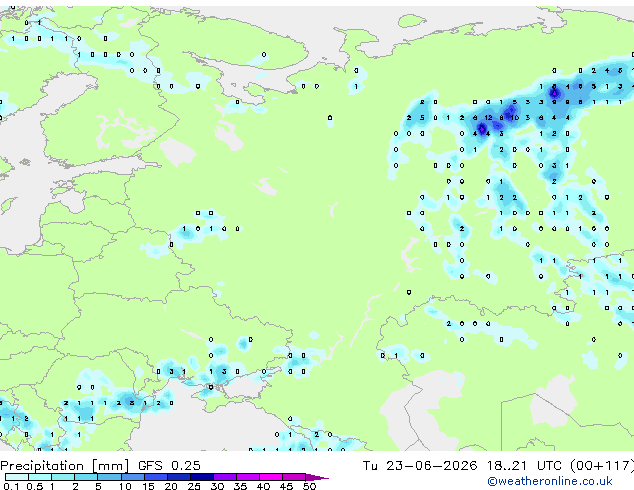
Task: Click the 0.5–1 mm legend color swatch
Action: click(x=40, y=477)
